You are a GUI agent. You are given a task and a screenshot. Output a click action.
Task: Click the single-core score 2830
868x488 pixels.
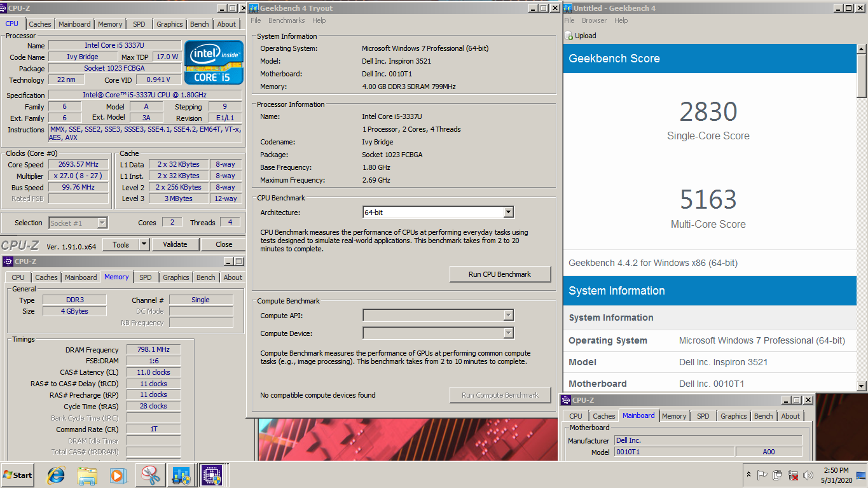click(x=708, y=112)
